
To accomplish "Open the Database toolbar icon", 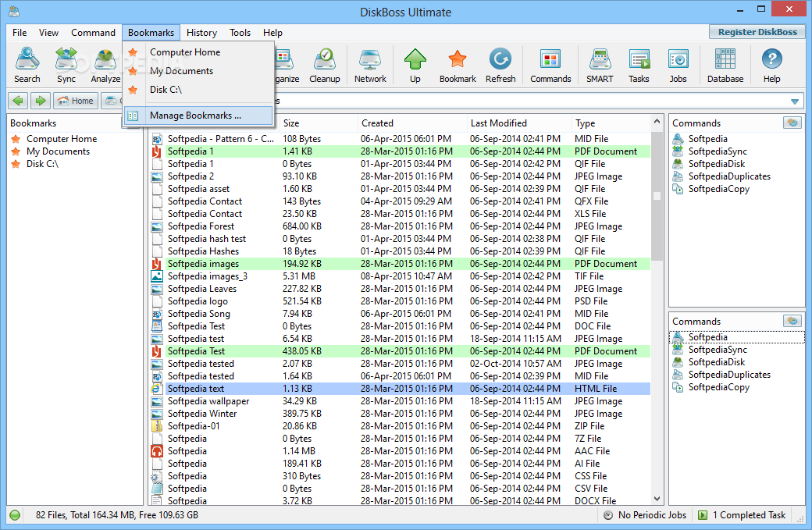I will tap(725, 66).
